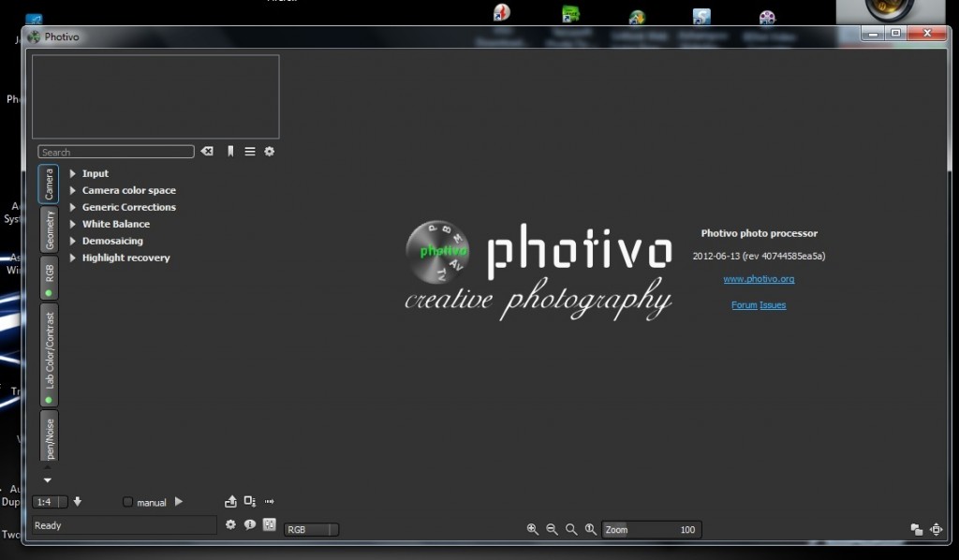Expand the Demosaicing section

click(x=111, y=241)
